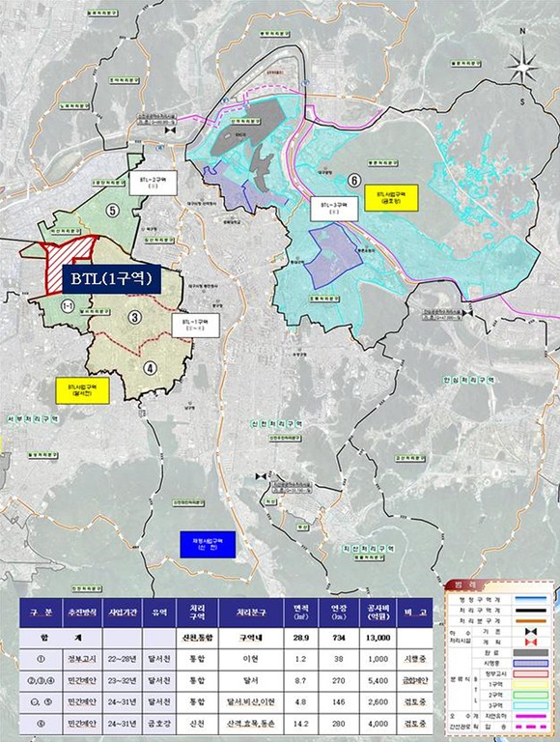Click the white BTL-3구역 callout box
560x742 pixels.
[334, 209]
